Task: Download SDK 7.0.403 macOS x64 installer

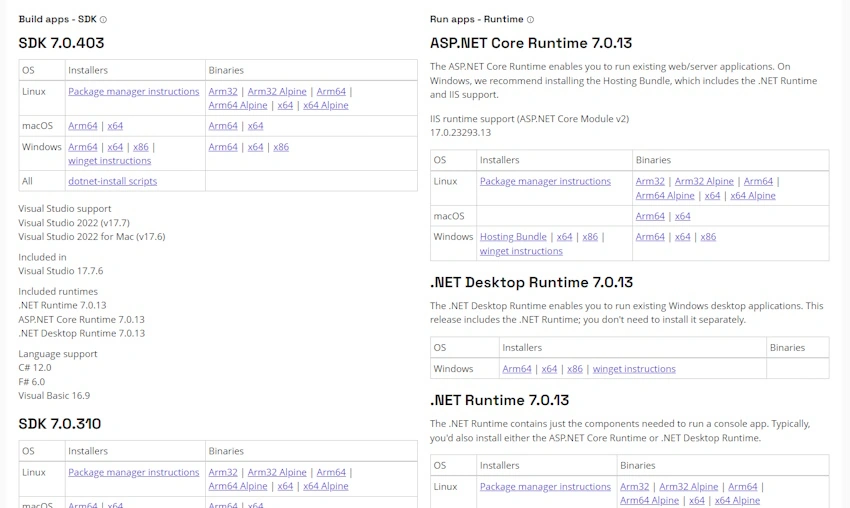Action: point(115,126)
